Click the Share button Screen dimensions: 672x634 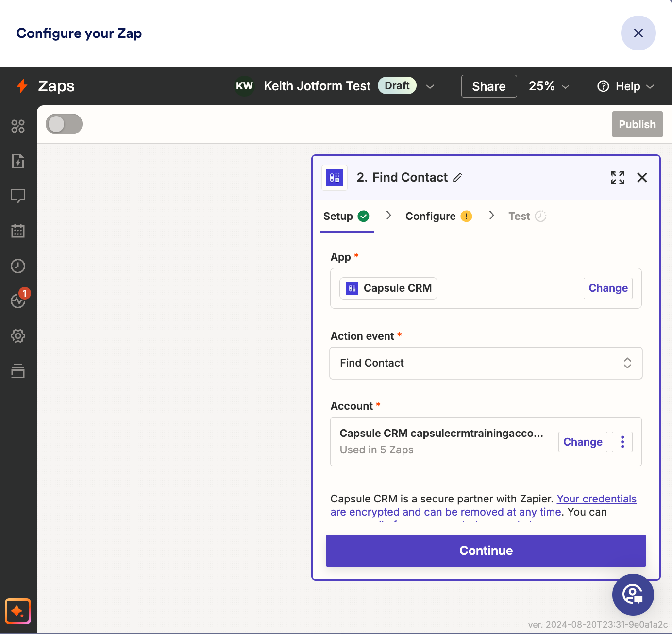tap(489, 86)
